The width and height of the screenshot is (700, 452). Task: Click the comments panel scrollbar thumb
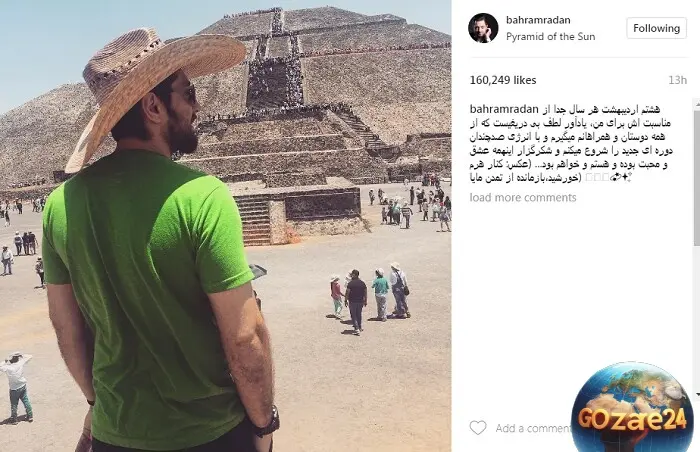pyautogui.click(x=697, y=176)
